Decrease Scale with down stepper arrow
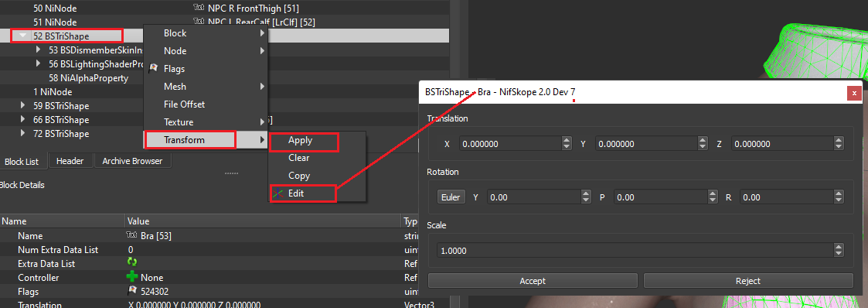Viewport: 868px width, 308px height. click(839, 254)
